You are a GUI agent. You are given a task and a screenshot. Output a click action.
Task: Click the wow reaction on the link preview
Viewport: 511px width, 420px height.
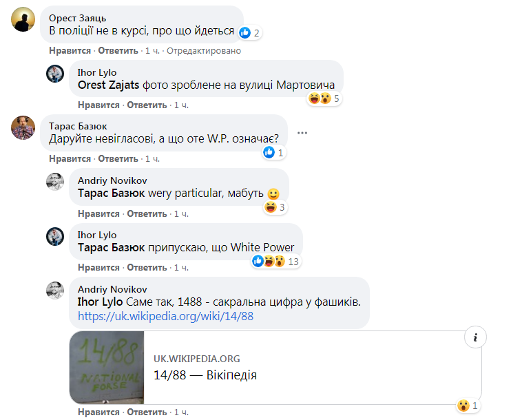pyautogui.click(x=468, y=406)
